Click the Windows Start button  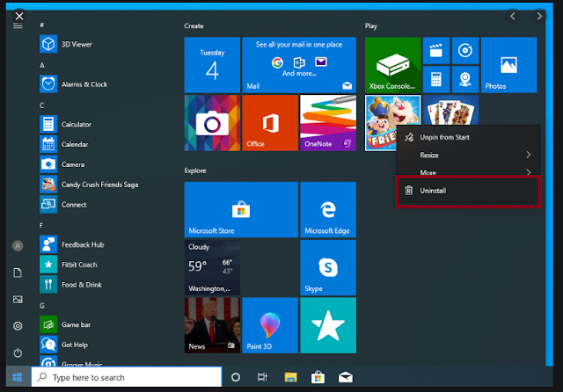point(17,377)
